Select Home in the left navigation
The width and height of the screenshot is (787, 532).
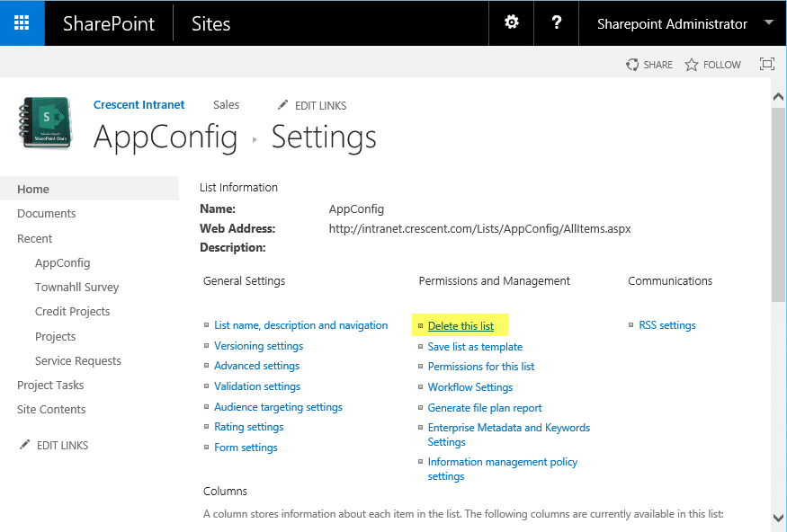point(32,189)
